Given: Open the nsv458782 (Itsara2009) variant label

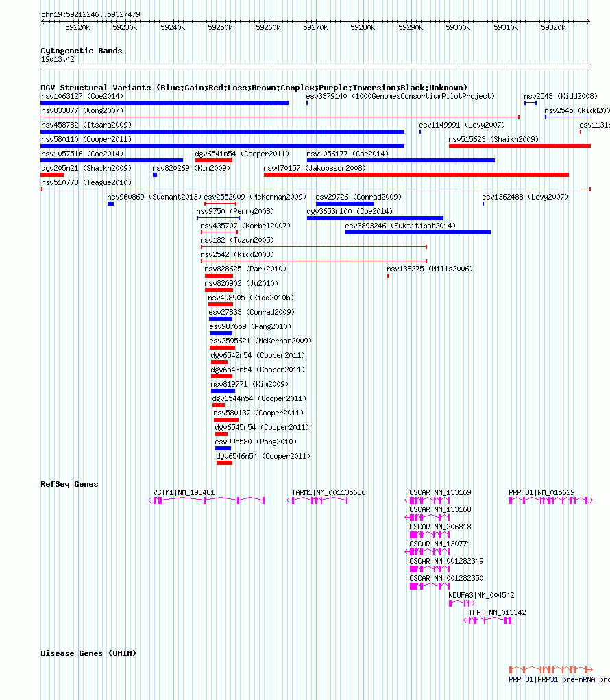Looking at the screenshot, I should (x=86, y=125).
